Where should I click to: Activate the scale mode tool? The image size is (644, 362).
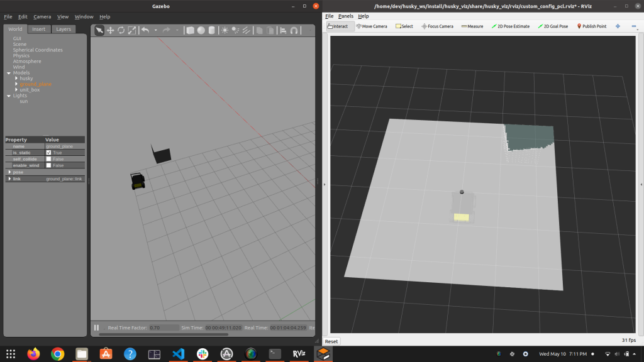pyautogui.click(x=131, y=30)
